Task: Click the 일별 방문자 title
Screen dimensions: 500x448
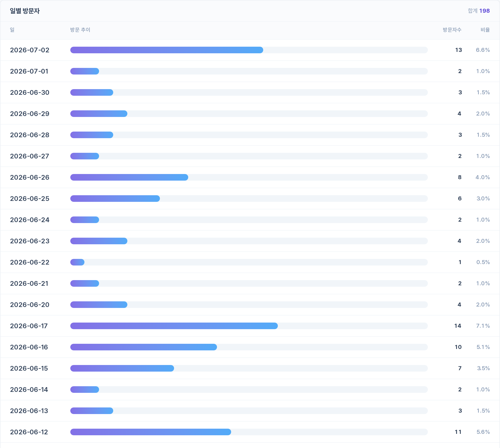Action: (x=25, y=11)
